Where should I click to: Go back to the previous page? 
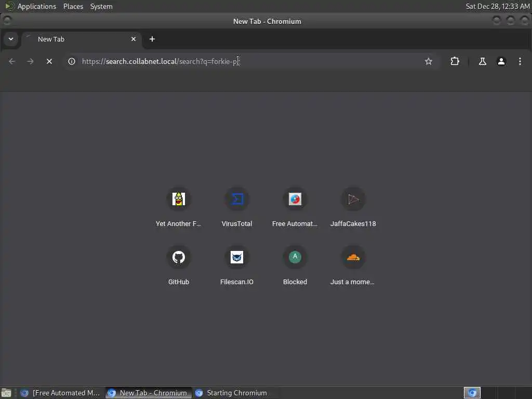click(x=12, y=61)
